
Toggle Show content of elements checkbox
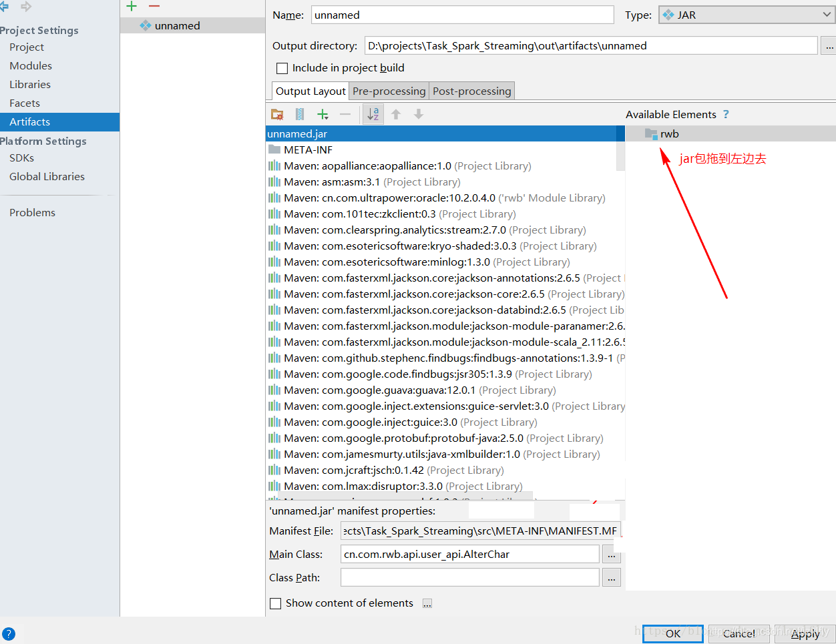[275, 603]
